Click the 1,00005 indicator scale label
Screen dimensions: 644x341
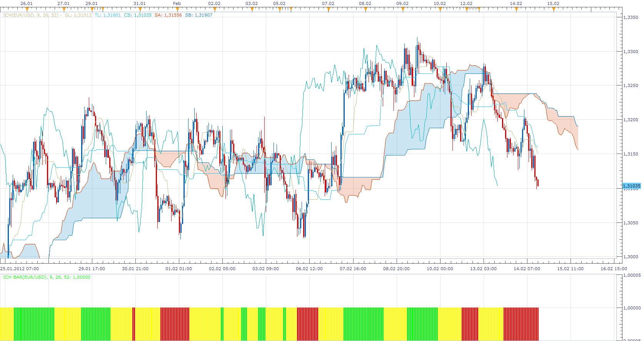(x=632, y=275)
